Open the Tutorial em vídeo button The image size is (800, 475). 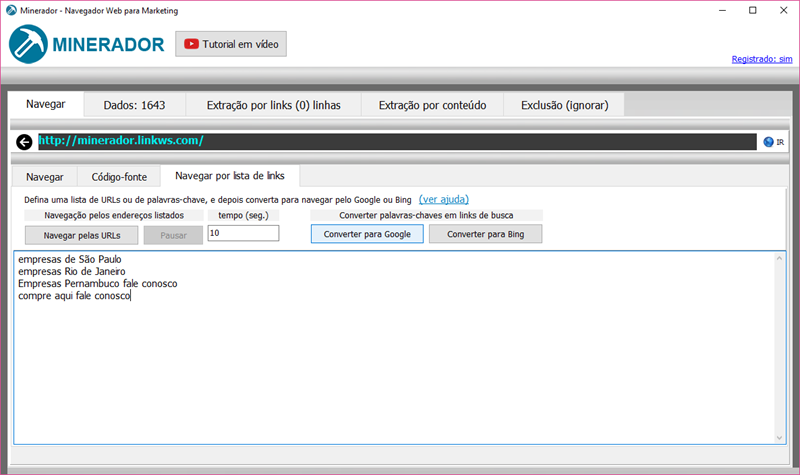coord(231,44)
